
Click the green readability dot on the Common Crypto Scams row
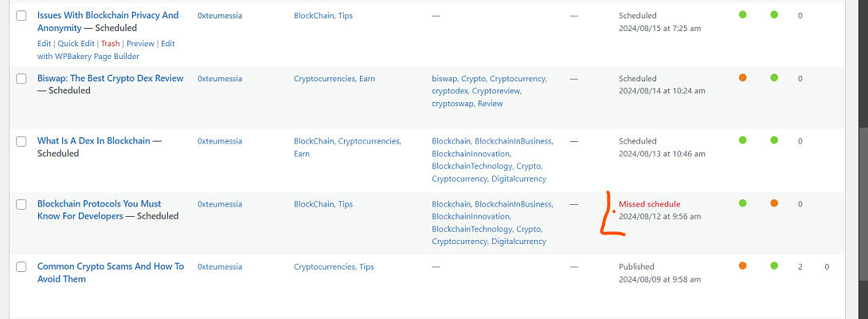point(773,266)
